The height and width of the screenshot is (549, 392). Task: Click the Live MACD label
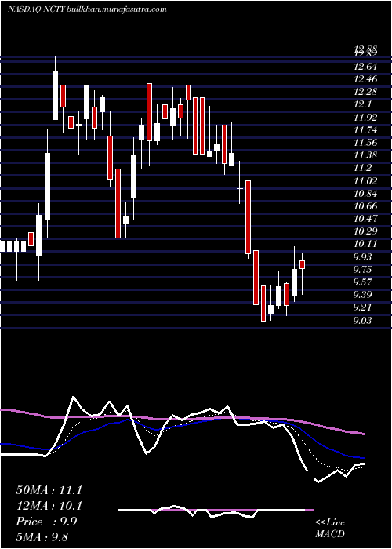click(330, 529)
